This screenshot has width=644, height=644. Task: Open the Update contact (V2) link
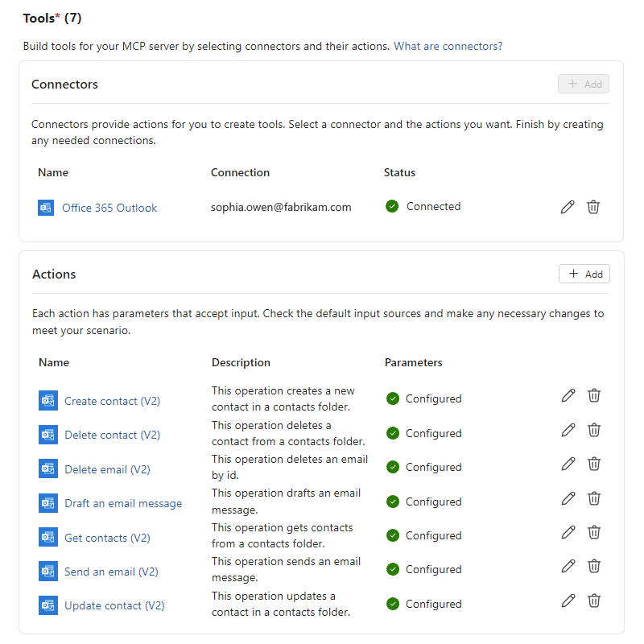coord(114,606)
